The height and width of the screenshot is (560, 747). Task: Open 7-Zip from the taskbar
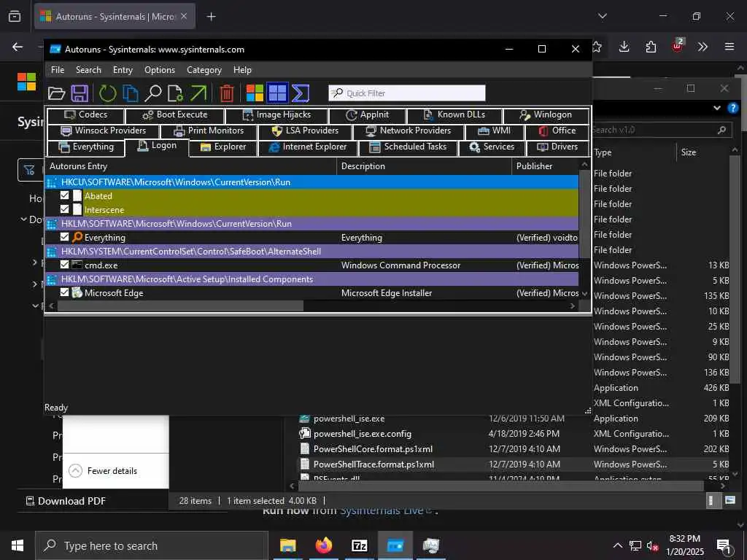tap(359, 545)
